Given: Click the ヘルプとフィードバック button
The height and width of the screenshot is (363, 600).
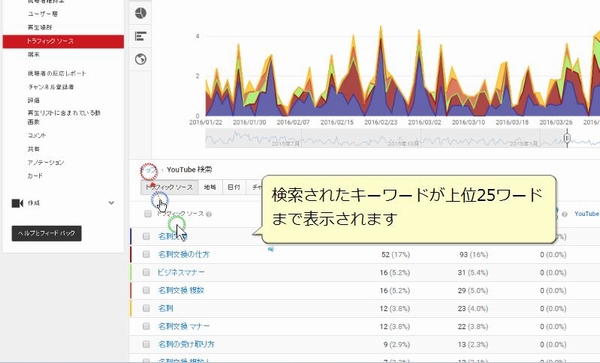Looking at the screenshot, I should [47, 233].
